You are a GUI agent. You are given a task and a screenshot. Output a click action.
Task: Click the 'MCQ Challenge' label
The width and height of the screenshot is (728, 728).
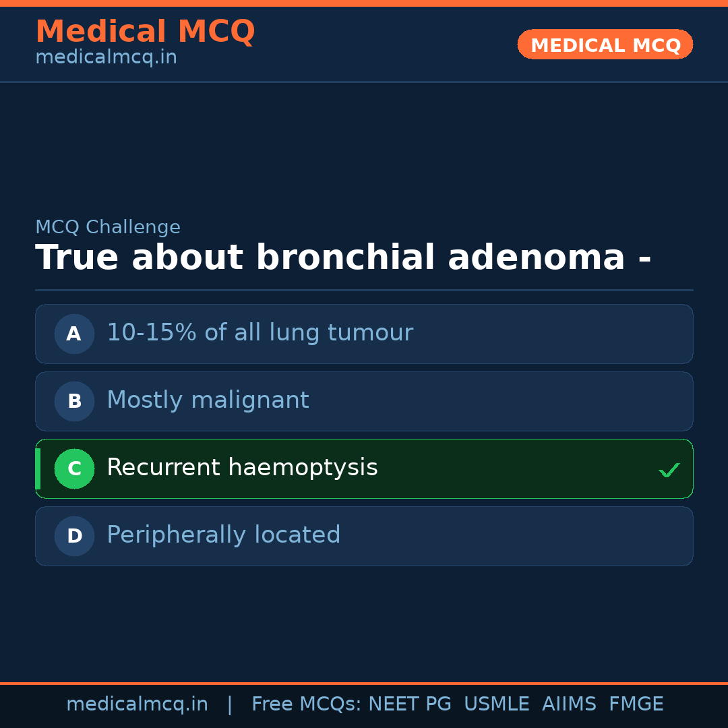tap(108, 228)
